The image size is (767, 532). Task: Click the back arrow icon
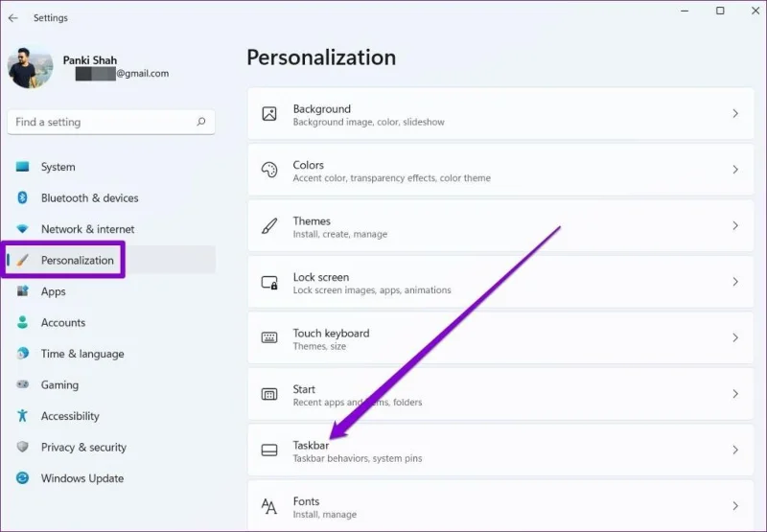tap(13, 18)
